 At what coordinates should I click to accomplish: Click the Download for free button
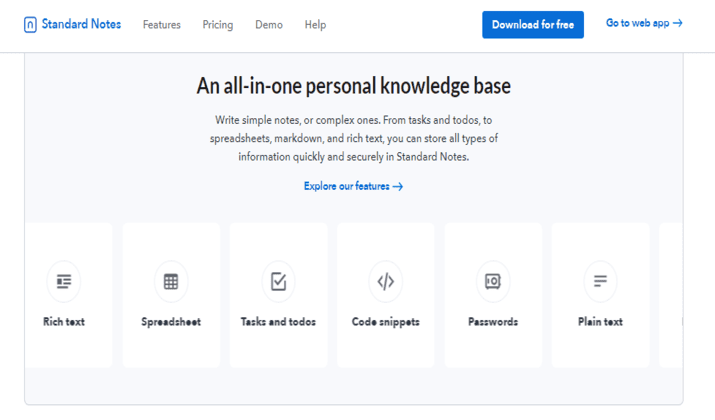tap(533, 25)
